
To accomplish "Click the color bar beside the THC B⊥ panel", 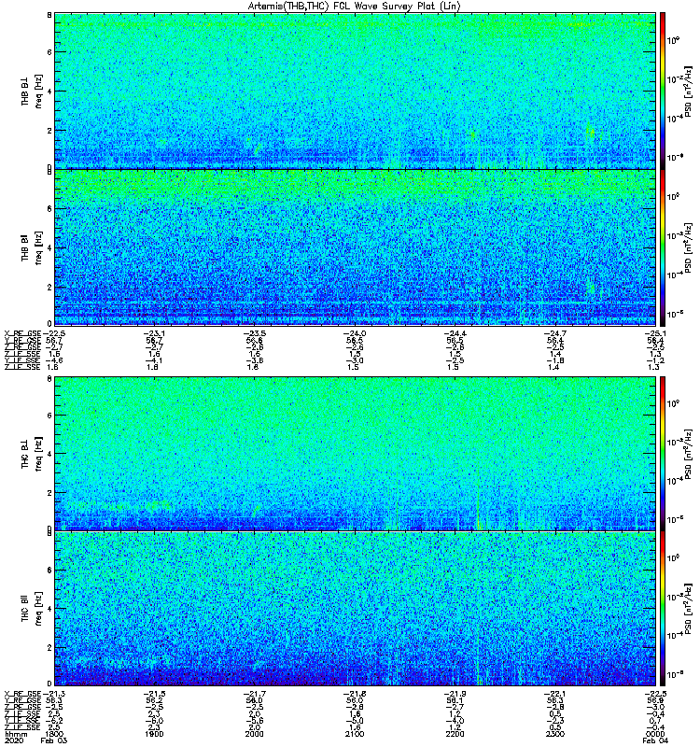I will [x=663, y=453].
